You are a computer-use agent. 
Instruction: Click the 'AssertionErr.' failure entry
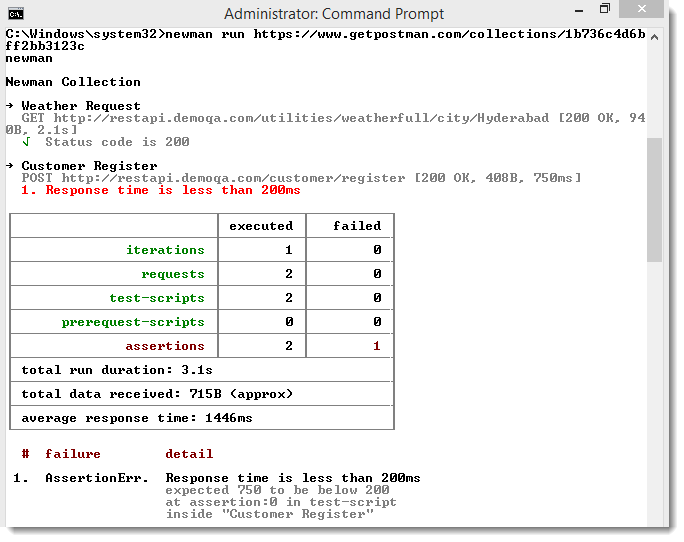(x=97, y=478)
